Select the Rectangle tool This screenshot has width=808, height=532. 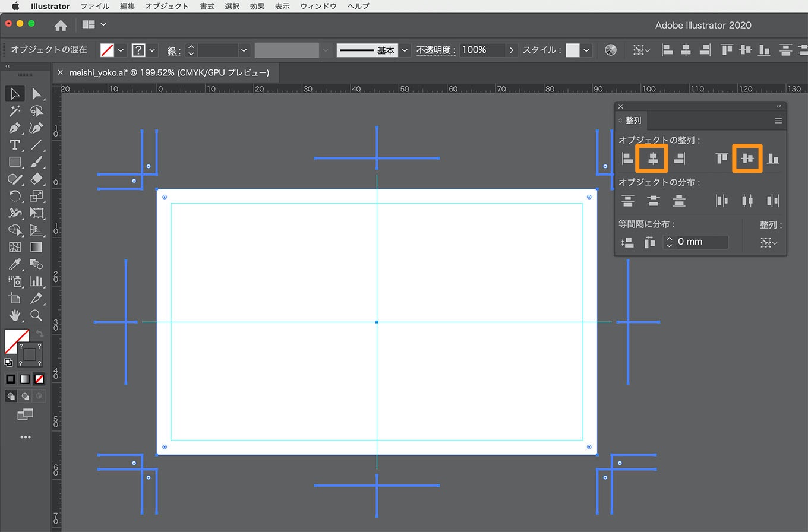click(x=15, y=162)
